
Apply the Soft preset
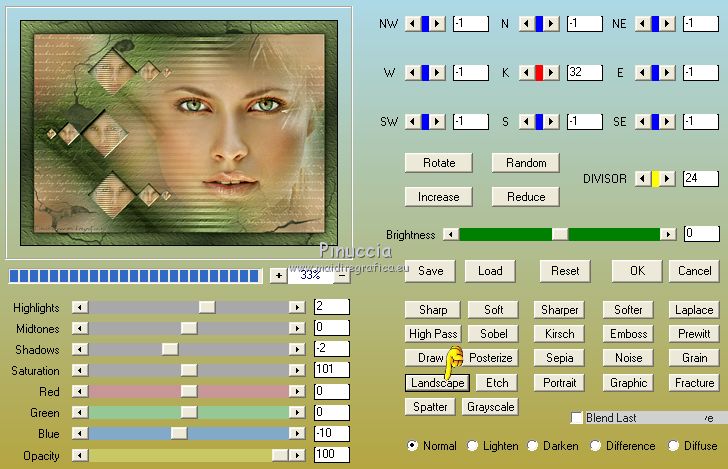tap(493, 310)
